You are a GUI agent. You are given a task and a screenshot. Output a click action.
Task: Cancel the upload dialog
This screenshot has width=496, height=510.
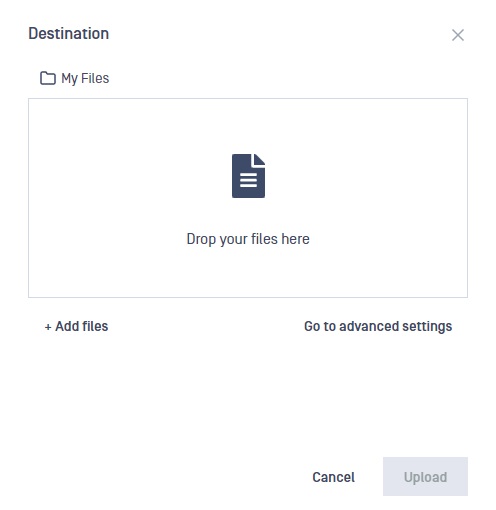pos(333,477)
